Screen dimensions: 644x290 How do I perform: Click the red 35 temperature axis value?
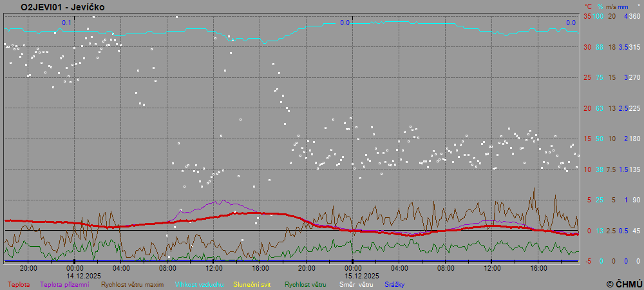pos(587,16)
